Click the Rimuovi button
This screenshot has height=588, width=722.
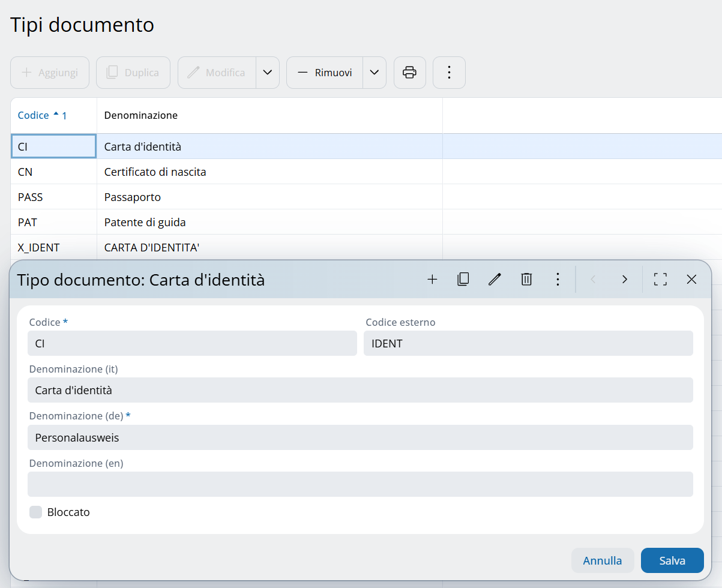point(325,73)
